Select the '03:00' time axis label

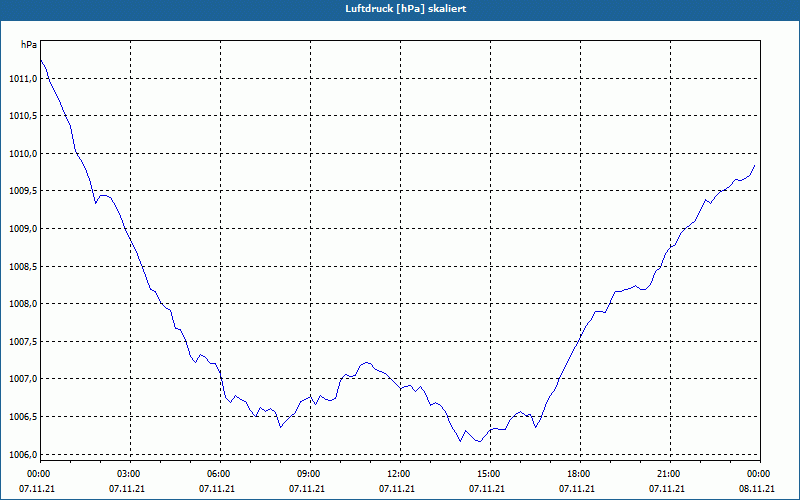(129, 474)
